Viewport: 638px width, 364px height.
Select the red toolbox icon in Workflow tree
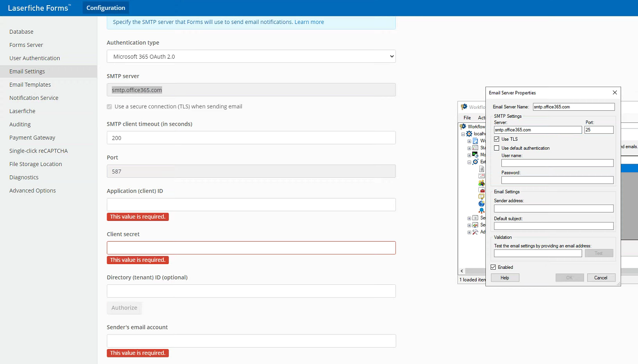point(482,190)
